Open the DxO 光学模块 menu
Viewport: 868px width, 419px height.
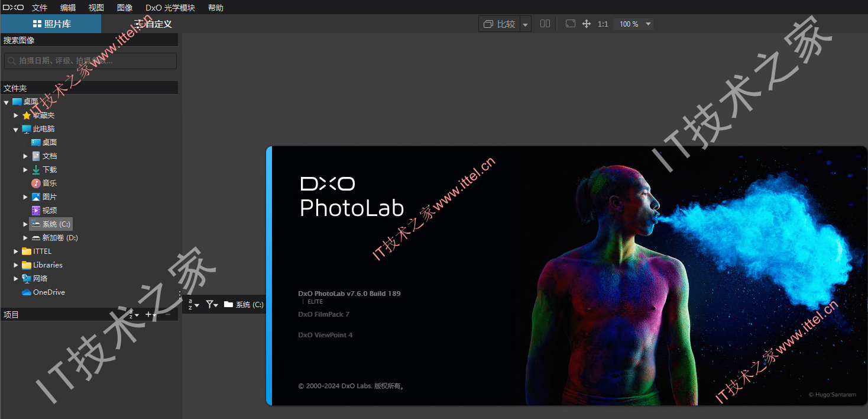(x=170, y=8)
